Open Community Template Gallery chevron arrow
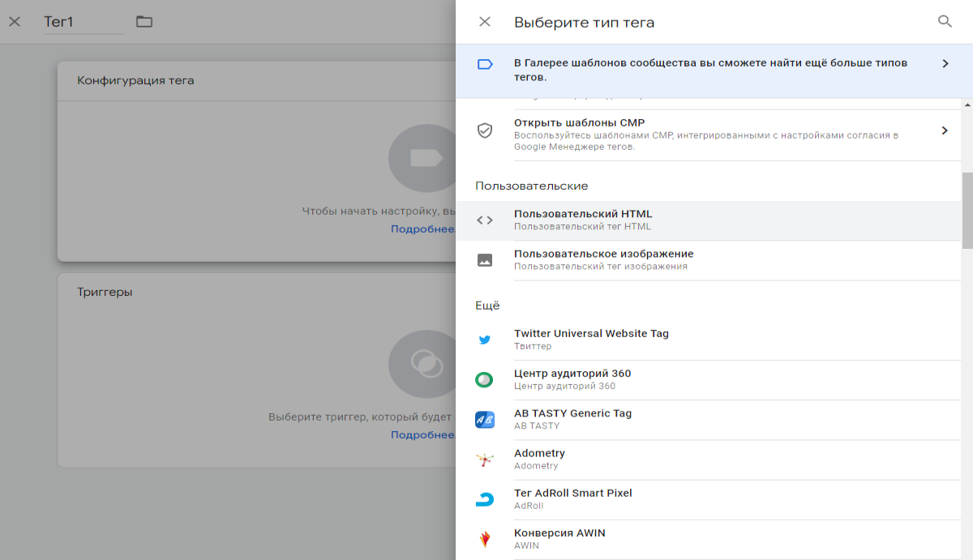The image size is (973, 560). pos(945,63)
